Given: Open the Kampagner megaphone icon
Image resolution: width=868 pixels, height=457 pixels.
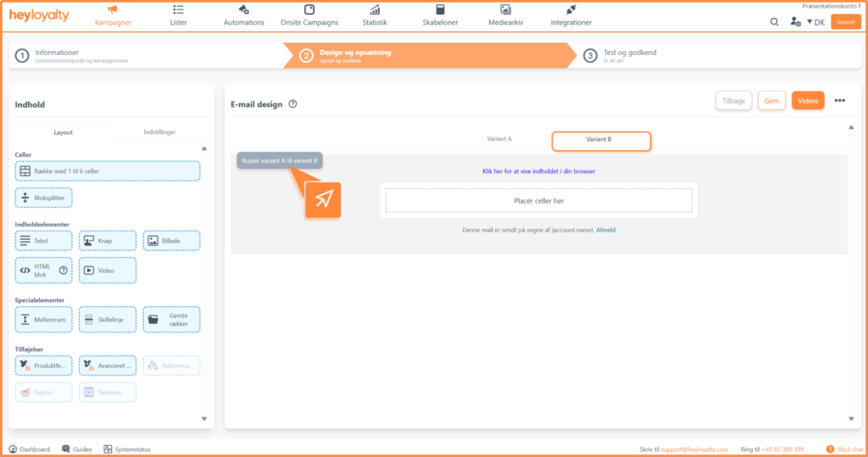Looking at the screenshot, I should 113,9.
